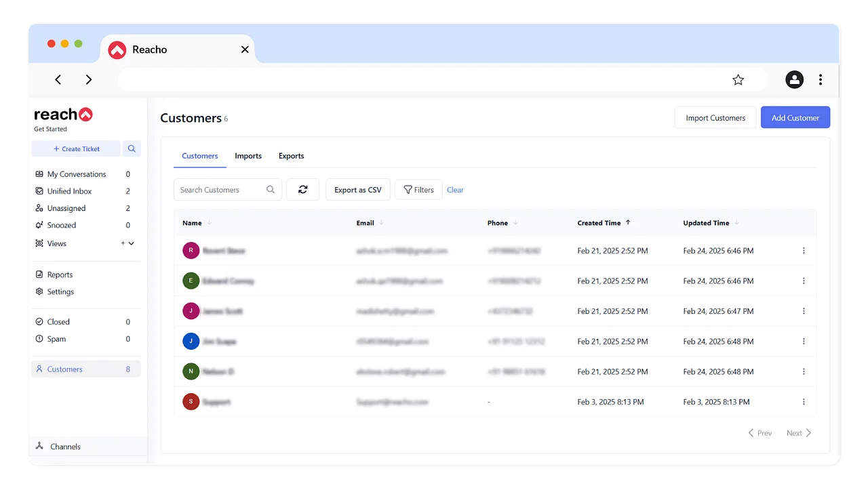The image size is (868, 488).
Task: Open the Channels section
Action: point(65,446)
